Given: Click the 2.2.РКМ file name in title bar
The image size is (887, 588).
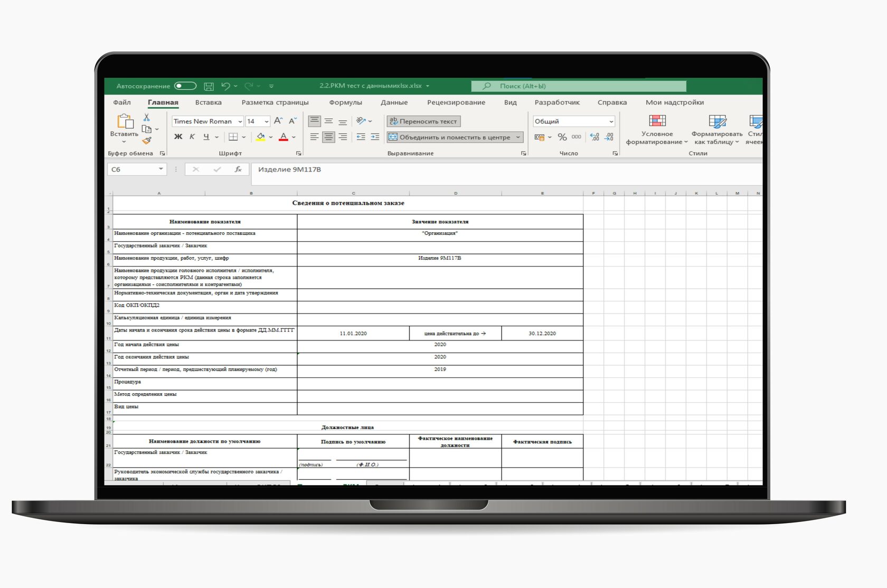Looking at the screenshot, I should [x=371, y=86].
